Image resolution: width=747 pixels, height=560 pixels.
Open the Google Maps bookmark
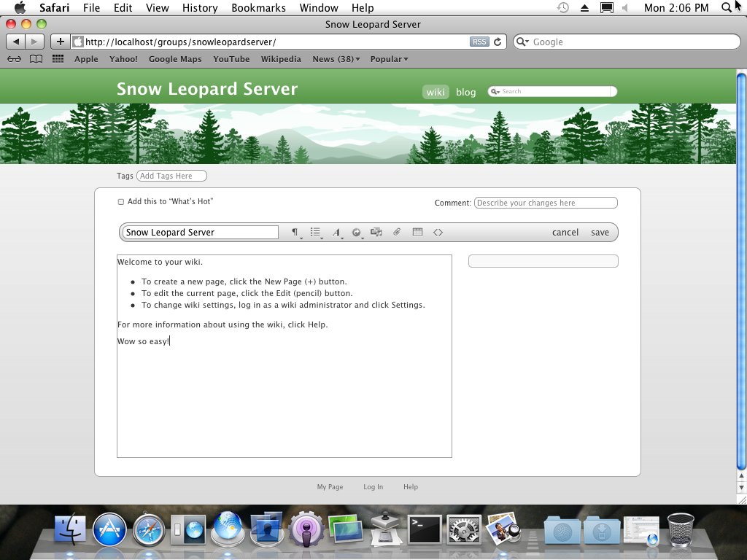(x=175, y=59)
